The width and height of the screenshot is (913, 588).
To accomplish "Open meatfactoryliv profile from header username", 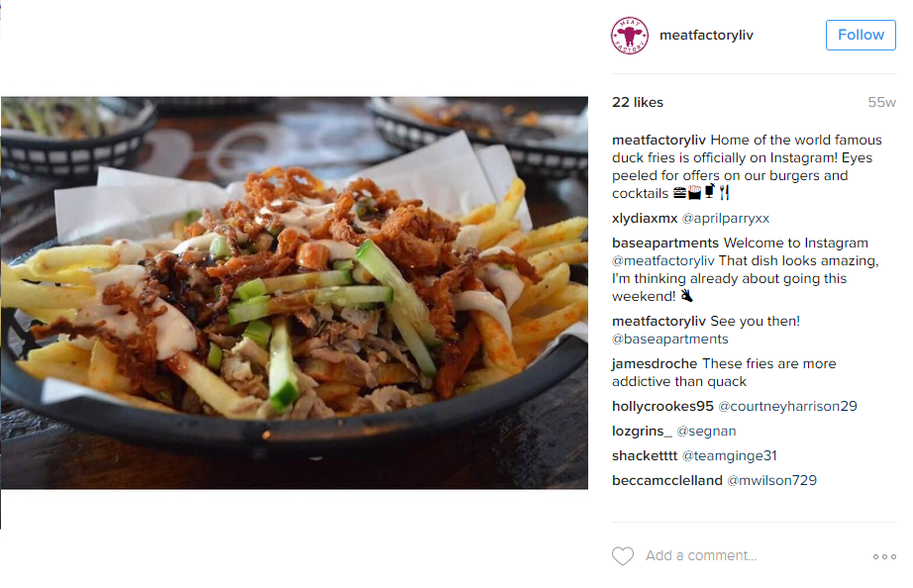I will pyautogui.click(x=706, y=35).
